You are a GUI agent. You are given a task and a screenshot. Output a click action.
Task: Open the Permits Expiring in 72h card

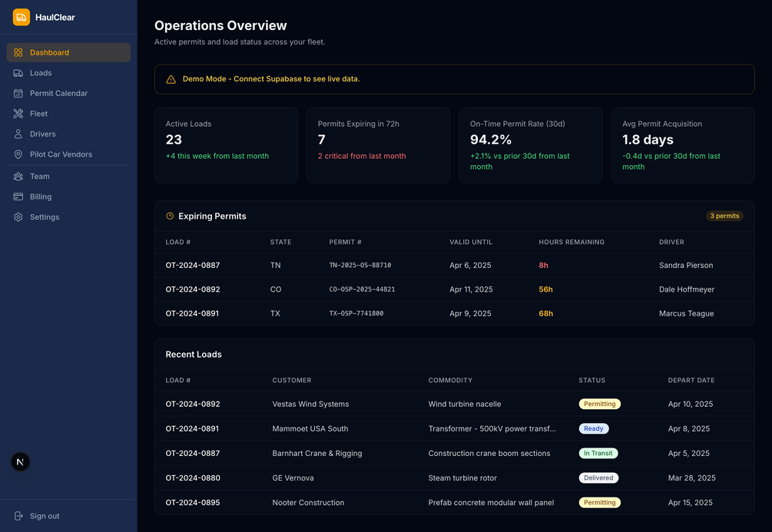(x=378, y=145)
